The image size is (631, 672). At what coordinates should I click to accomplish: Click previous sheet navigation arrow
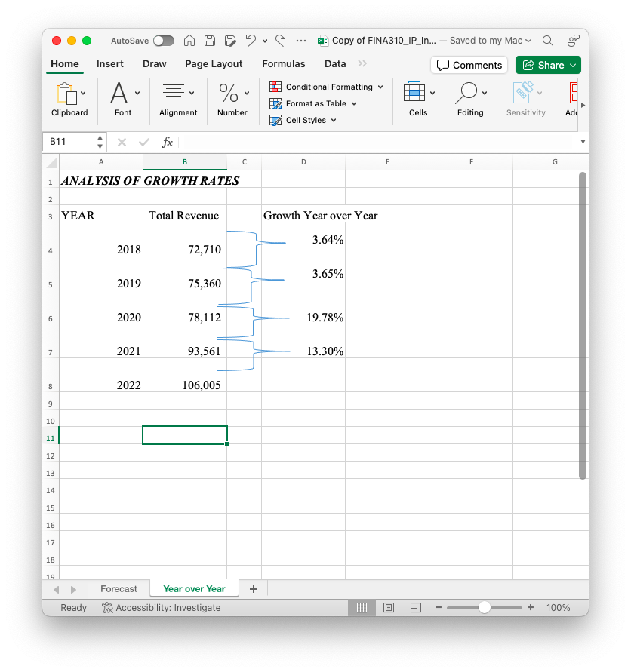[x=57, y=590]
